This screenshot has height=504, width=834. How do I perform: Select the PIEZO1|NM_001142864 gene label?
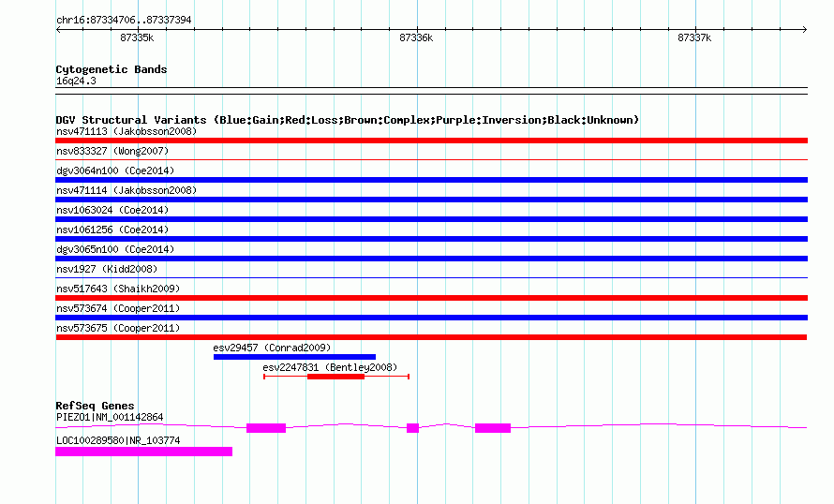(110, 417)
